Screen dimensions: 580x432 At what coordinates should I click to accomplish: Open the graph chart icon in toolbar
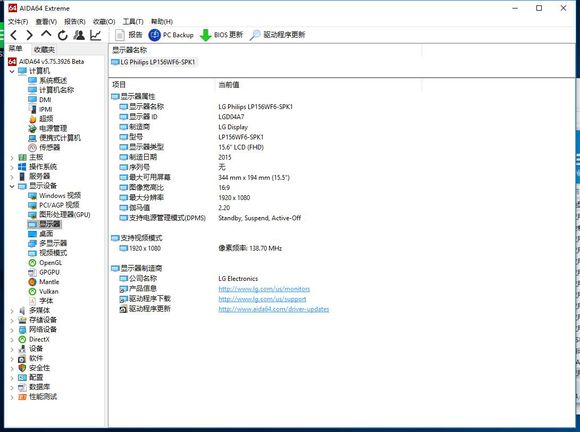point(95,35)
